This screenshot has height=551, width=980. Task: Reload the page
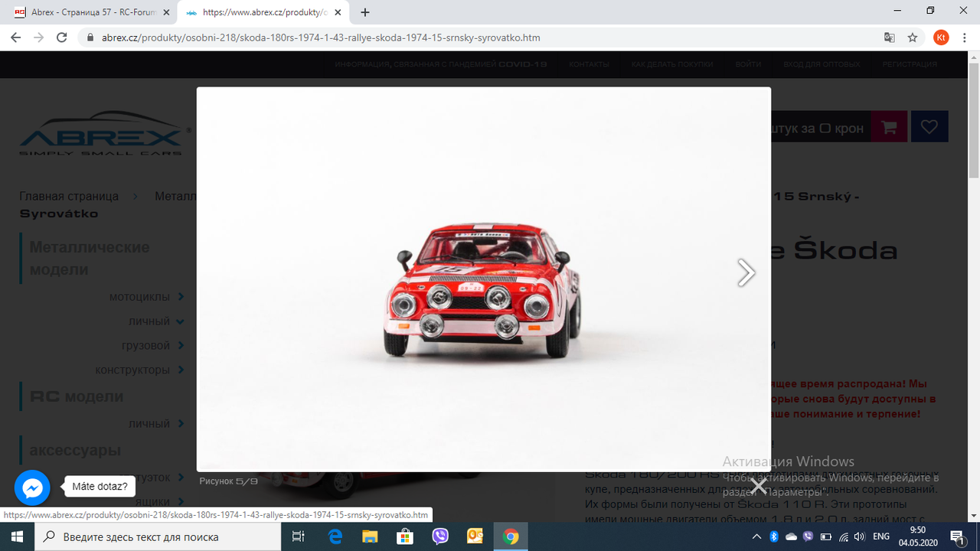(62, 37)
